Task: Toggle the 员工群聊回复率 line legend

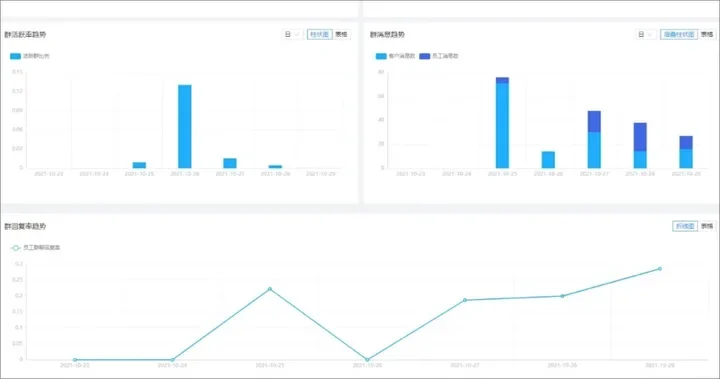Action: 35,248
